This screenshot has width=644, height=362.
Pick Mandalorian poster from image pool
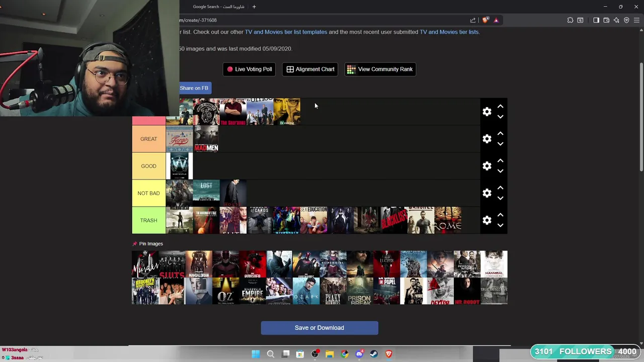pos(199,264)
